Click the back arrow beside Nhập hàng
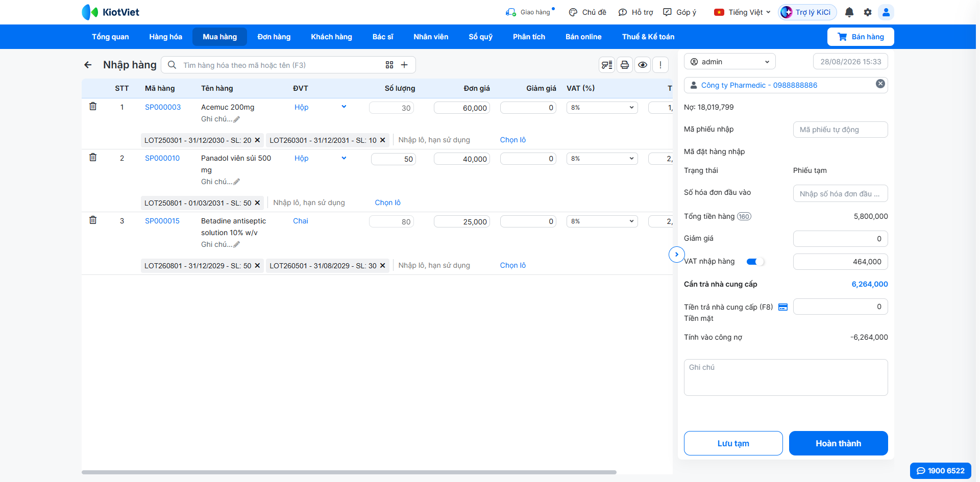This screenshot has width=980, height=482. (x=88, y=65)
